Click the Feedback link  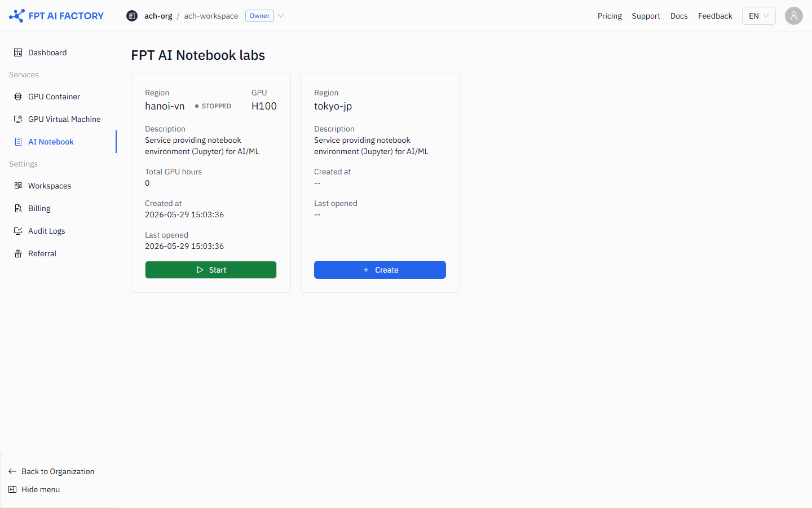pos(715,16)
